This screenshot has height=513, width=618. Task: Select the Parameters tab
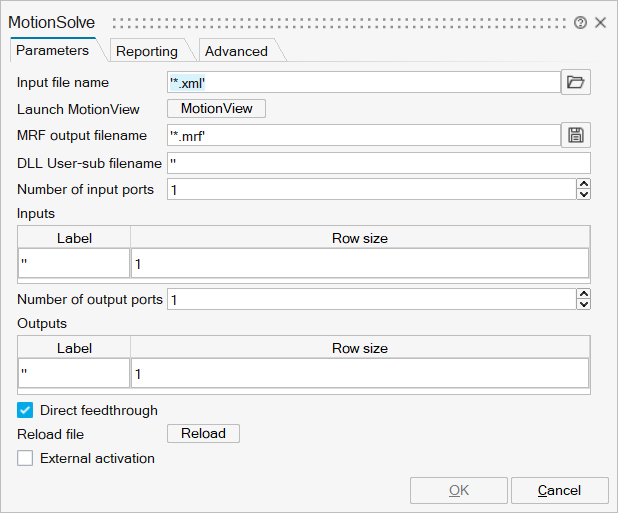tap(52, 50)
